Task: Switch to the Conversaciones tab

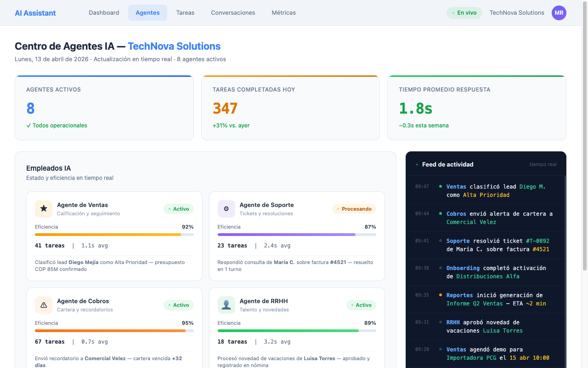Action: (x=233, y=13)
